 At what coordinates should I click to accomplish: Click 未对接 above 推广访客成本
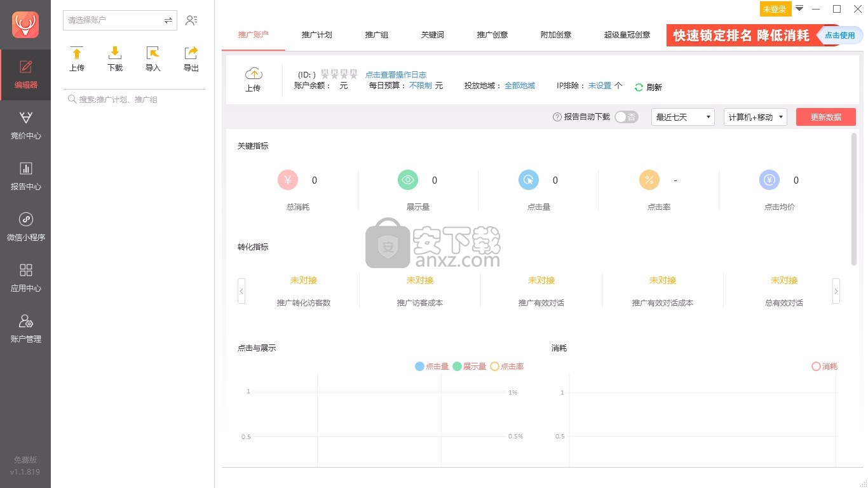(420, 280)
